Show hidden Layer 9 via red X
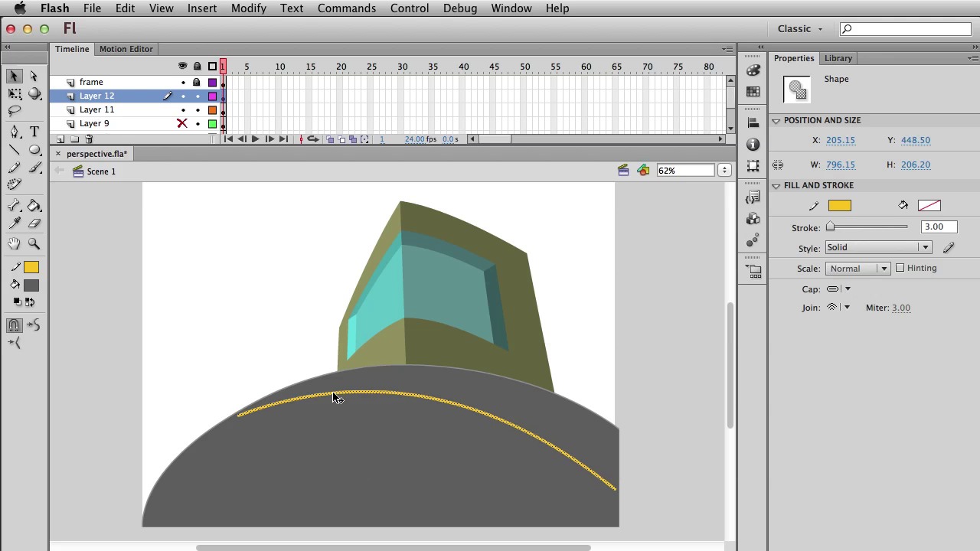Image resolution: width=980 pixels, height=551 pixels. pos(182,123)
